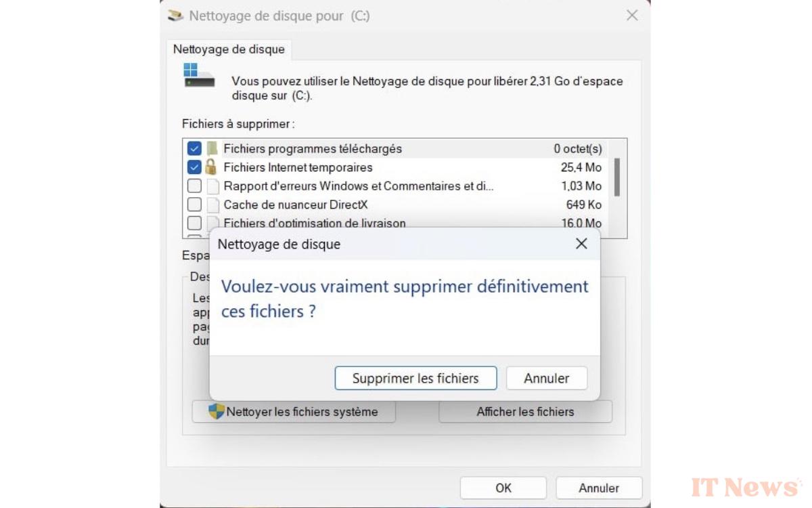This screenshot has height=508, width=812.
Task: Click the Windows drive icon beside description
Action: [x=199, y=75]
